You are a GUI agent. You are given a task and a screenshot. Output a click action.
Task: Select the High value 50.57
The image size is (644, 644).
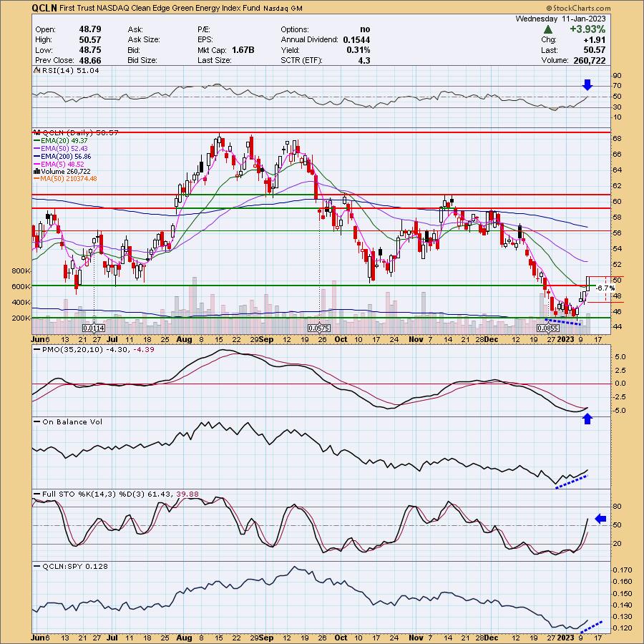click(x=90, y=40)
